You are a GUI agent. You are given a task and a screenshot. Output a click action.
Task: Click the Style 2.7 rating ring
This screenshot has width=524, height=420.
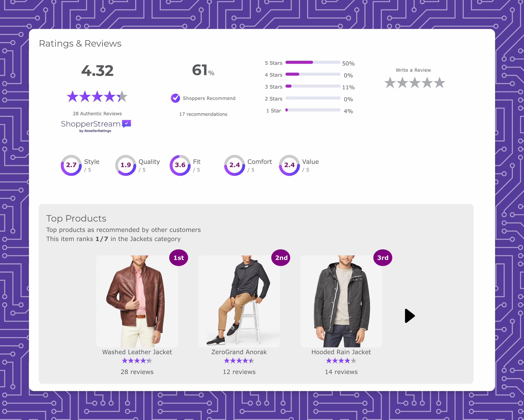pos(71,165)
